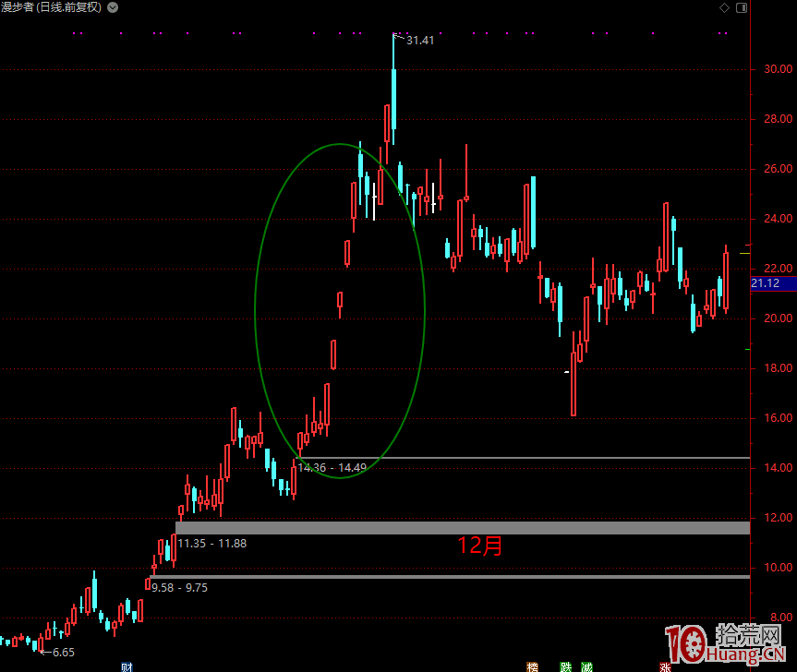
Task: Toggle the side panel layout icon
Action: (742, 7)
